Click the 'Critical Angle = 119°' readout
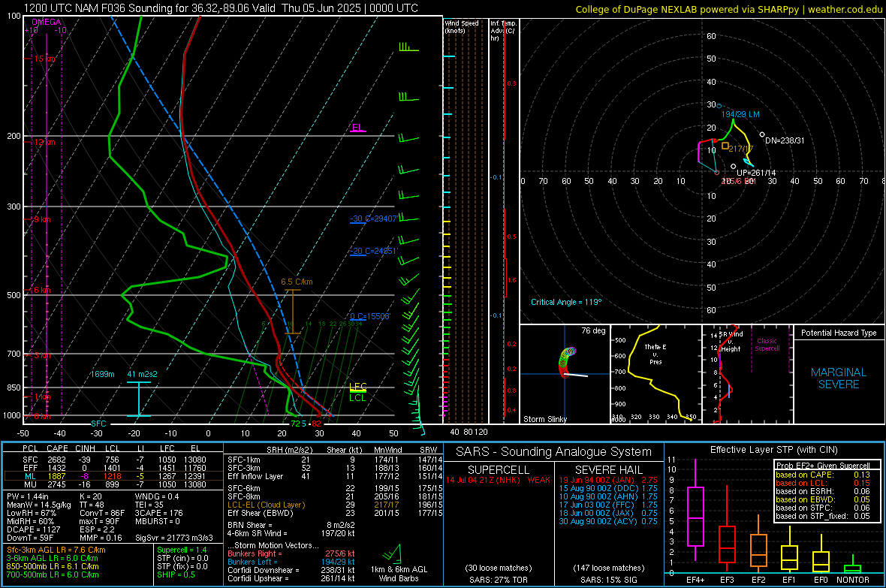 tap(566, 302)
